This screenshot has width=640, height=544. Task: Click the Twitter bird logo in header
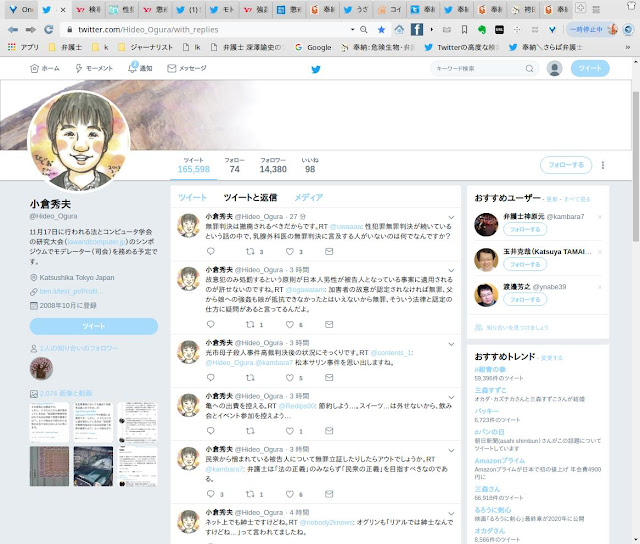click(x=316, y=69)
